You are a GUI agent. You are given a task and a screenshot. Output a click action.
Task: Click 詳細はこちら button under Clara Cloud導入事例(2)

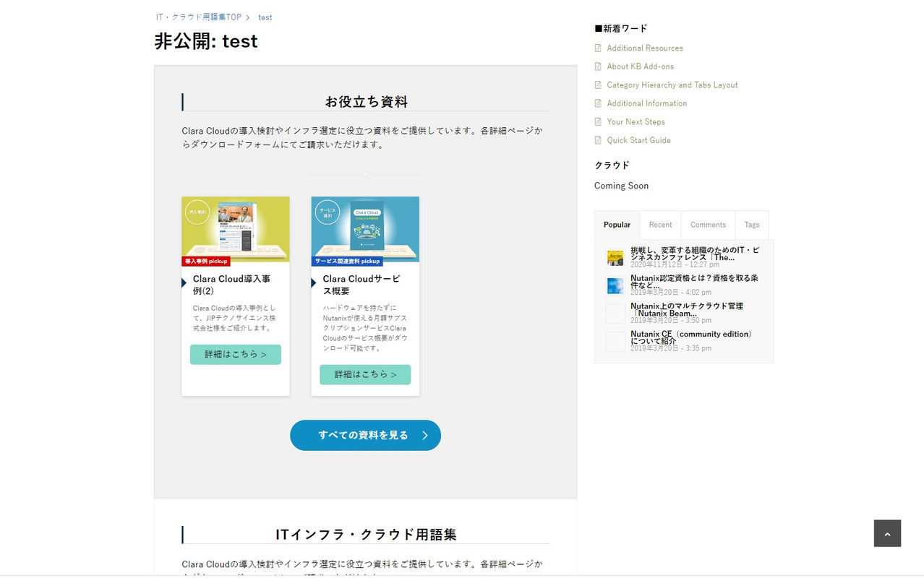click(236, 355)
